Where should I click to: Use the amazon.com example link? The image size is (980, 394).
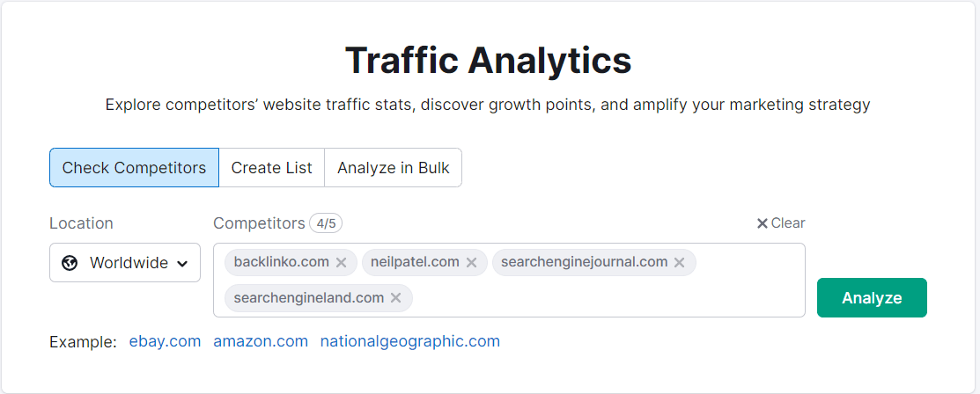tap(261, 341)
